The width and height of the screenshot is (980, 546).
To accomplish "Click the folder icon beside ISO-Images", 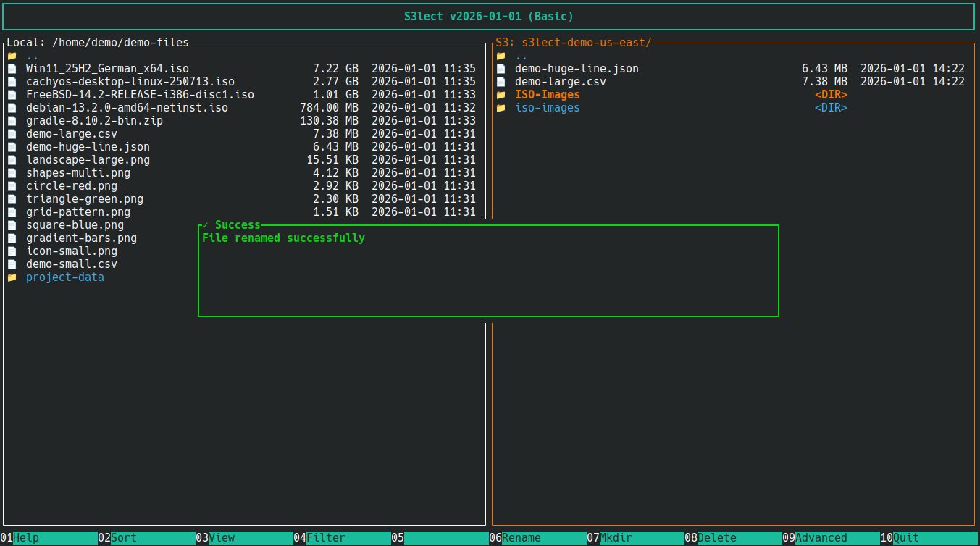I will (x=501, y=94).
